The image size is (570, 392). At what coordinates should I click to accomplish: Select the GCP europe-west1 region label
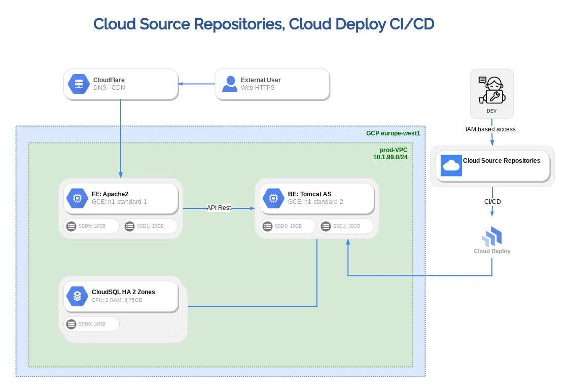pos(393,133)
